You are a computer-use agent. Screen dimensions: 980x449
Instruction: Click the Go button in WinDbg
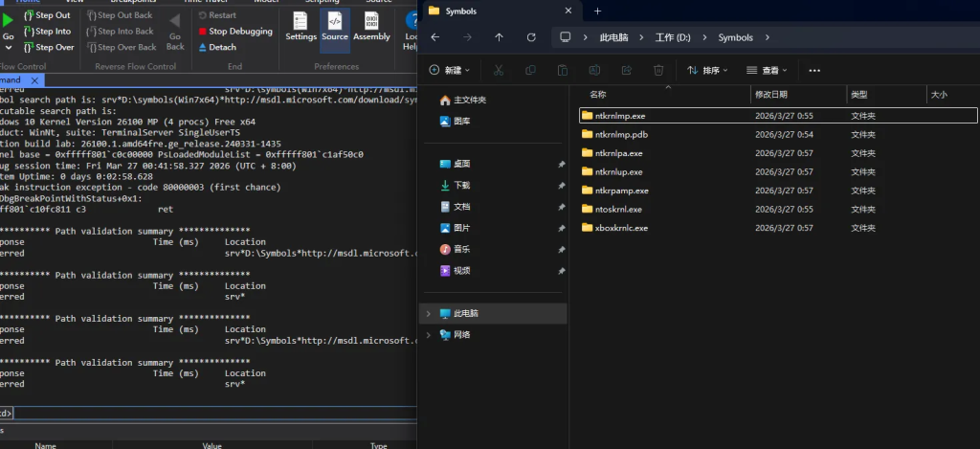8,30
